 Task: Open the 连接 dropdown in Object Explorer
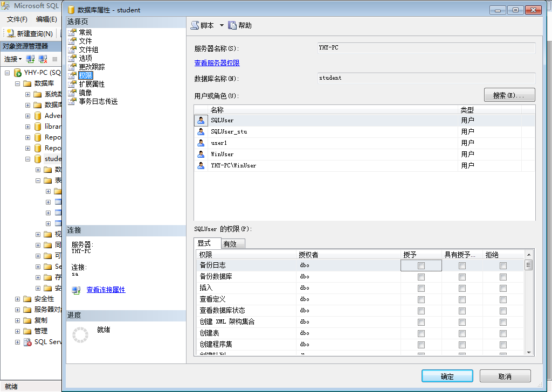[x=13, y=59]
